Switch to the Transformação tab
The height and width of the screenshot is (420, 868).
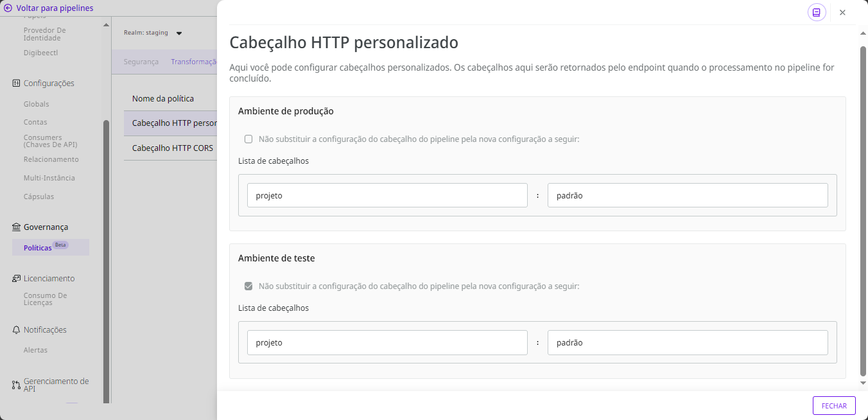[193, 62]
